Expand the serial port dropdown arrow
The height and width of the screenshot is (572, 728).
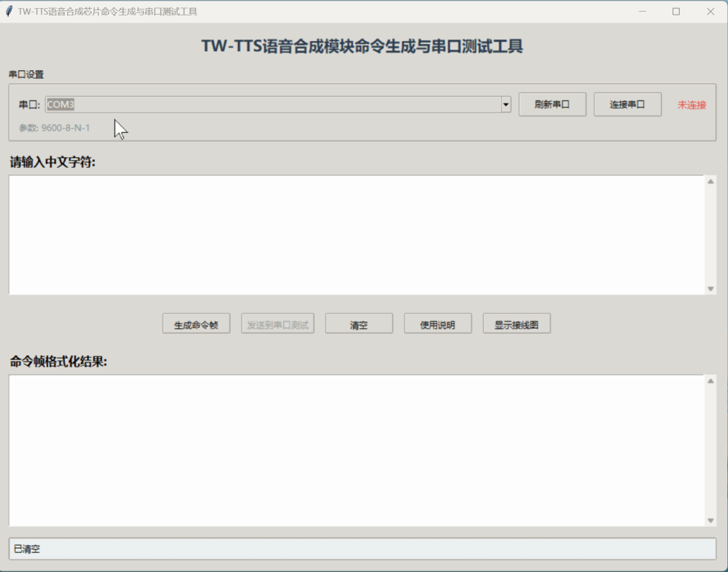pyautogui.click(x=505, y=104)
